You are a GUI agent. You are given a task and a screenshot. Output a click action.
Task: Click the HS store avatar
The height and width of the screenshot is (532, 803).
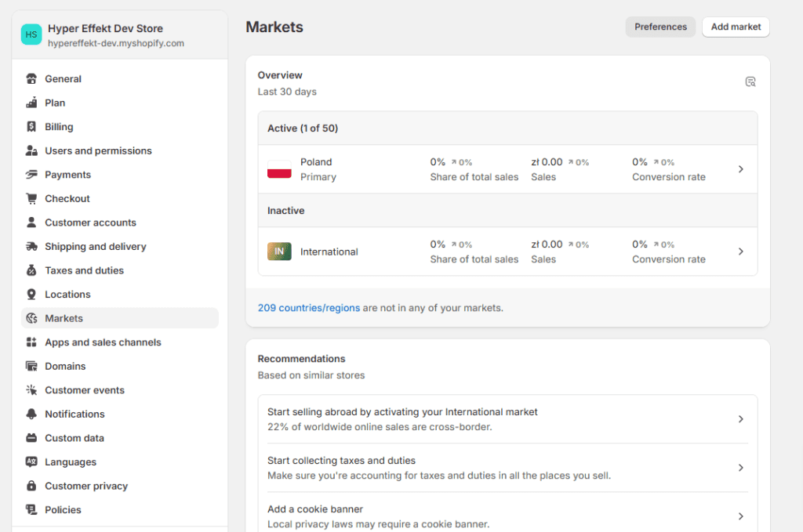tap(31, 34)
